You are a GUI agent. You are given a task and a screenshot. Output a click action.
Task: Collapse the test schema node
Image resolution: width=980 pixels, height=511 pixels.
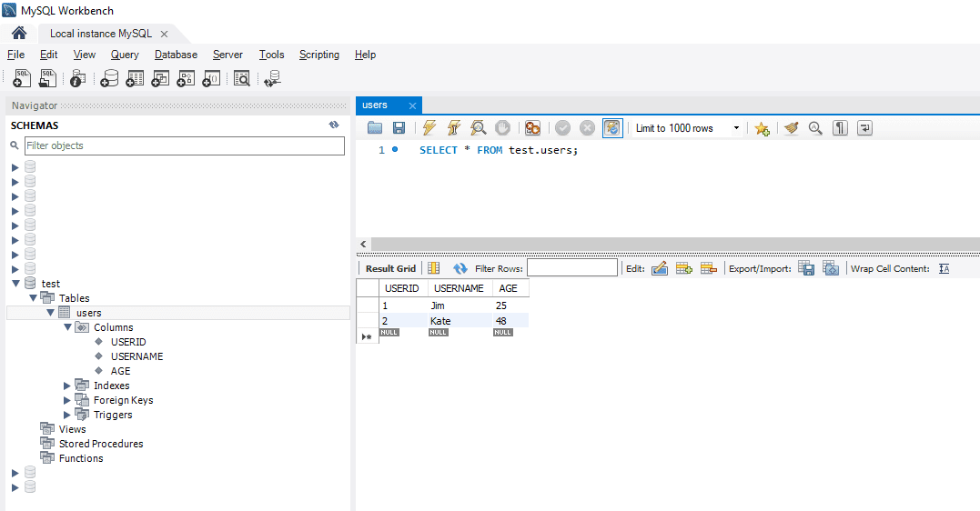click(x=15, y=284)
